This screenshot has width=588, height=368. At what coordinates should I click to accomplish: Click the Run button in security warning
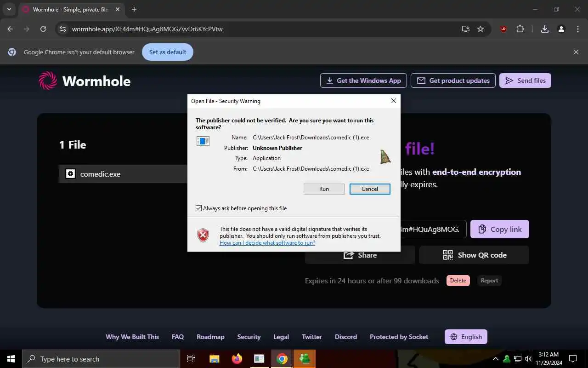click(324, 189)
